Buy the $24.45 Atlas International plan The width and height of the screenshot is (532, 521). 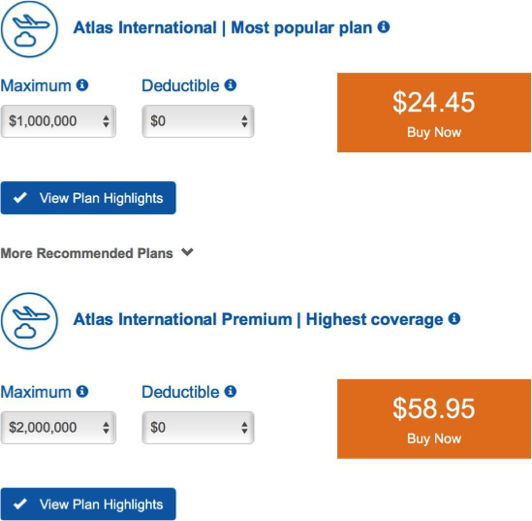[x=434, y=113]
